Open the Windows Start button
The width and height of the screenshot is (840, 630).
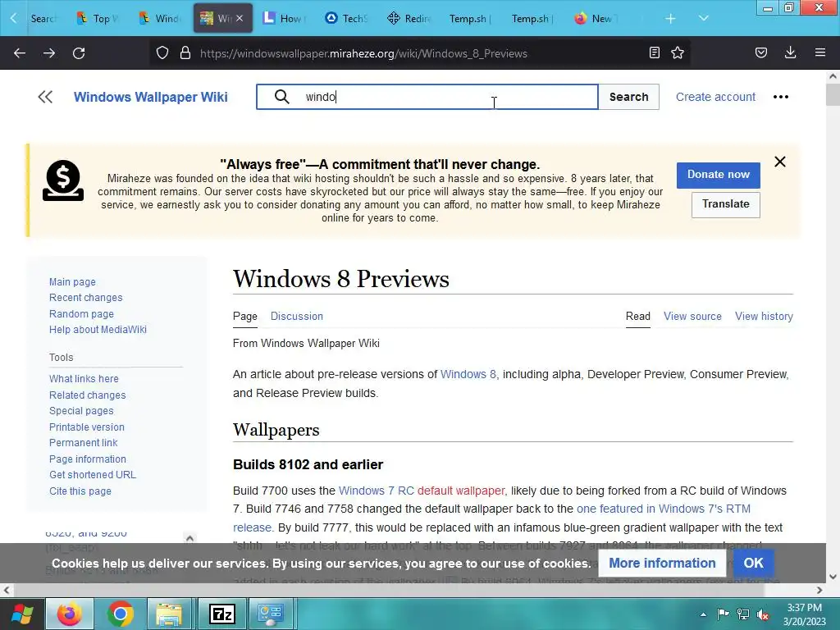[22, 614]
